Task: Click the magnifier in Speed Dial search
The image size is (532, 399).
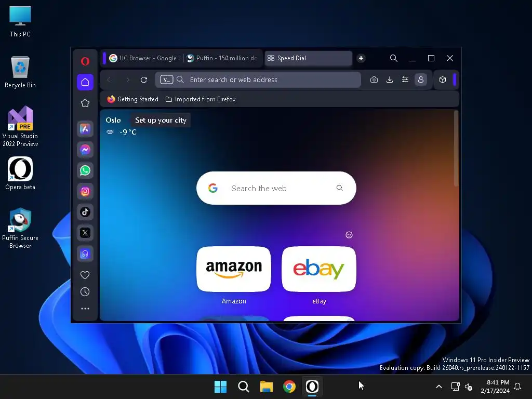Action: (340, 188)
